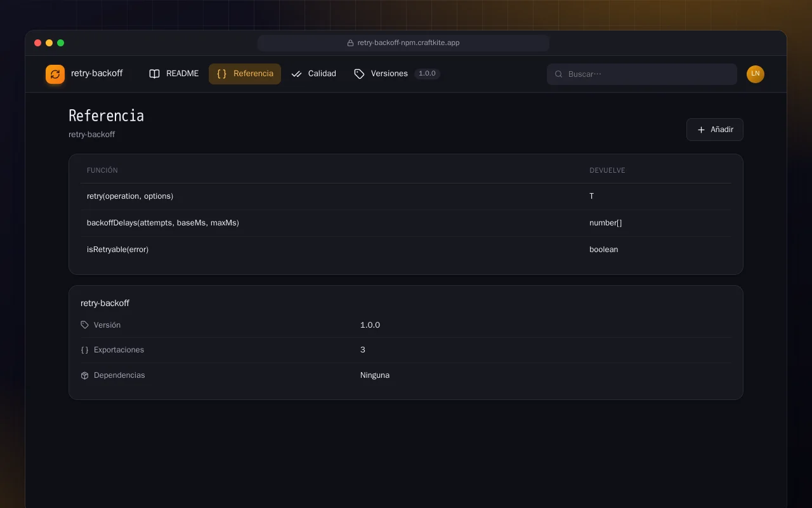Click the boolean return type cell
Viewport: 812px width, 508px height.
click(604, 250)
